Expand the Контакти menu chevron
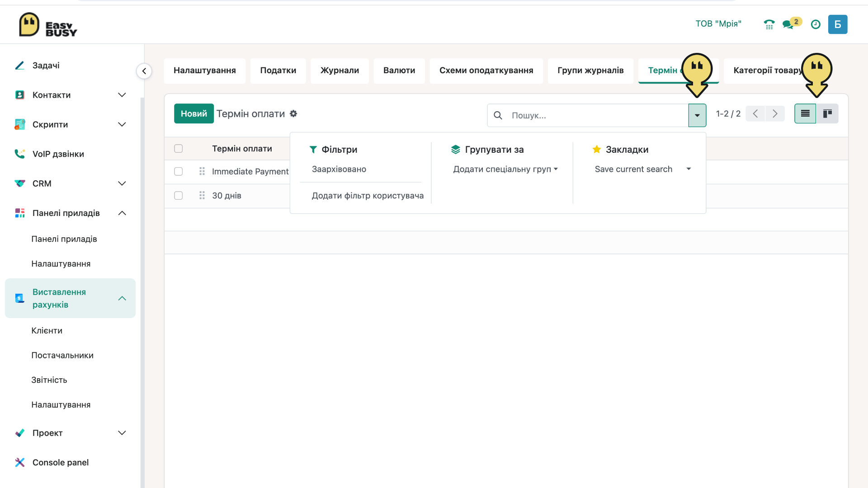 (x=122, y=95)
